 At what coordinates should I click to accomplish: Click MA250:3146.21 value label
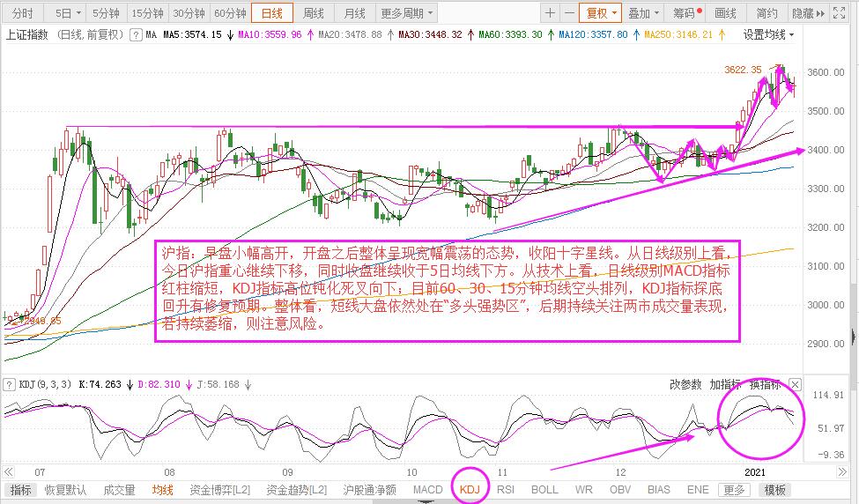pyautogui.click(x=678, y=35)
